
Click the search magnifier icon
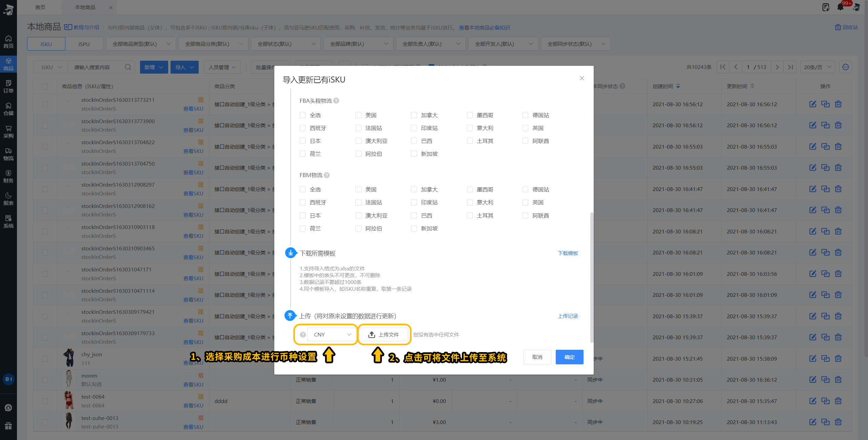[128, 67]
